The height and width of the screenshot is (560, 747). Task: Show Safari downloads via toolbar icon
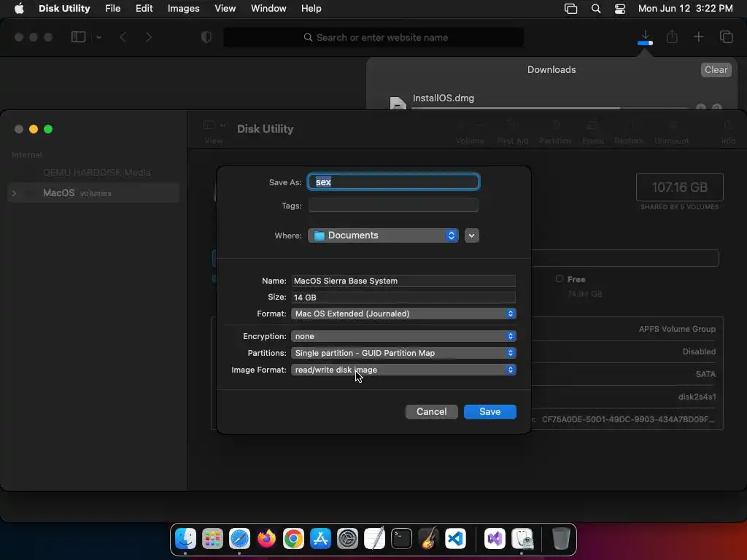[x=645, y=37]
